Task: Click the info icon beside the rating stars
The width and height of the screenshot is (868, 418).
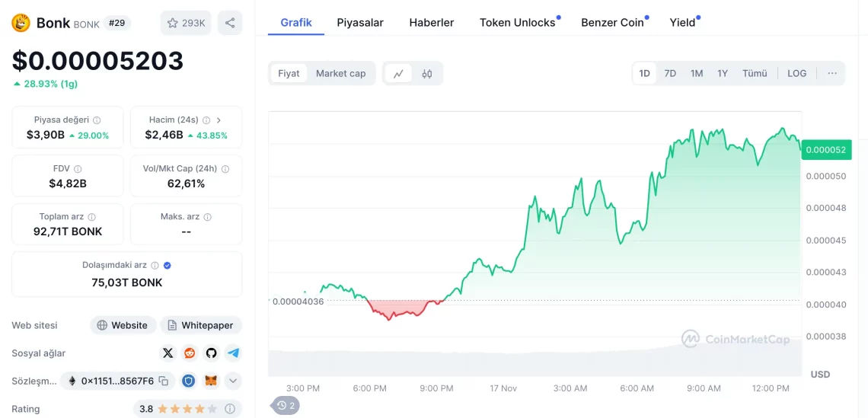Action: 229,409
